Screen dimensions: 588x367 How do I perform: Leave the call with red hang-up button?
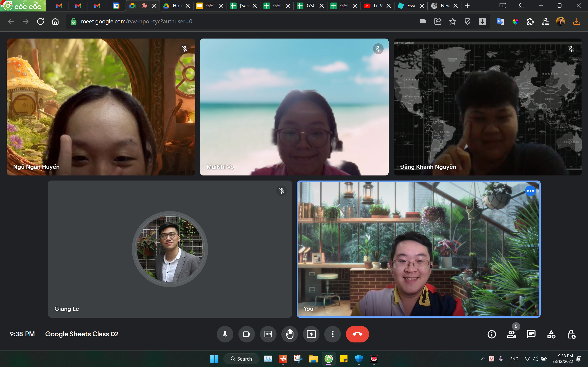pos(357,334)
